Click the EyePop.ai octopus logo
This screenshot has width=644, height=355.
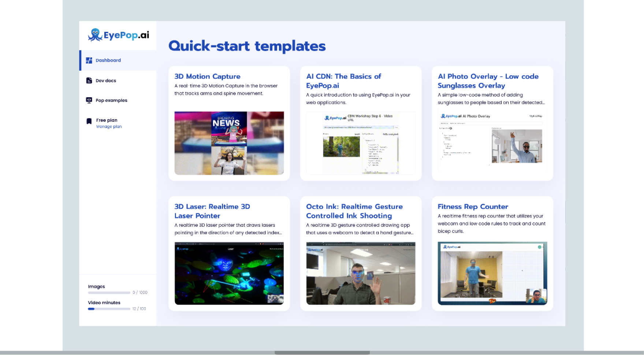click(94, 35)
